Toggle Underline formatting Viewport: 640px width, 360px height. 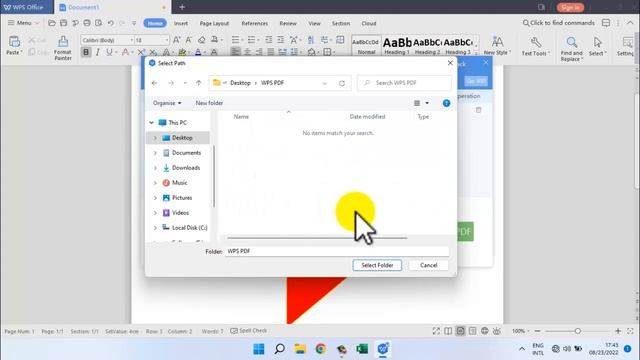109,52
